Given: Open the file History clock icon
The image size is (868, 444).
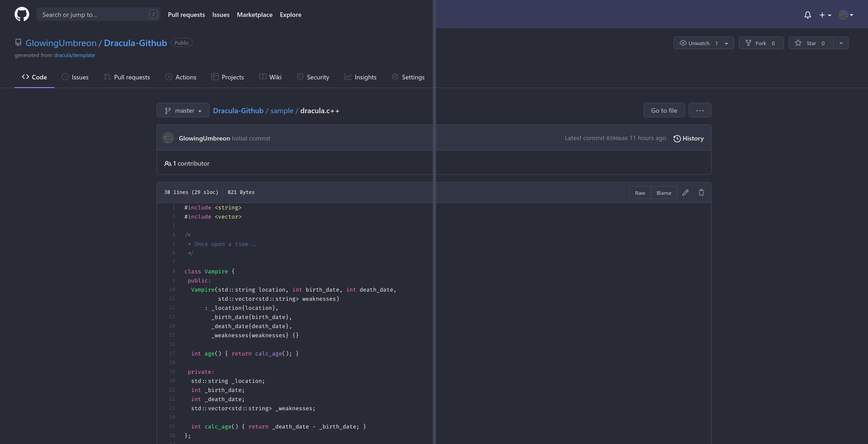Looking at the screenshot, I should 677,138.
